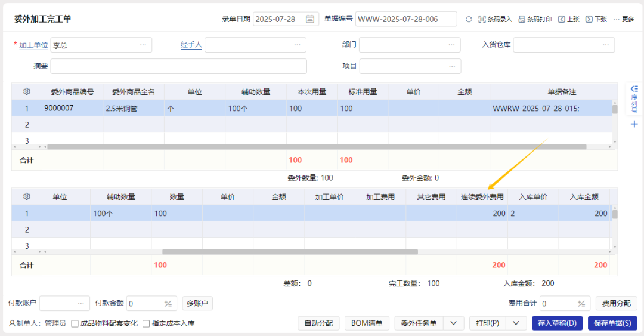This screenshot has height=336, width=644.
Task: Open lower table column settings gear
Action: click(x=27, y=196)
